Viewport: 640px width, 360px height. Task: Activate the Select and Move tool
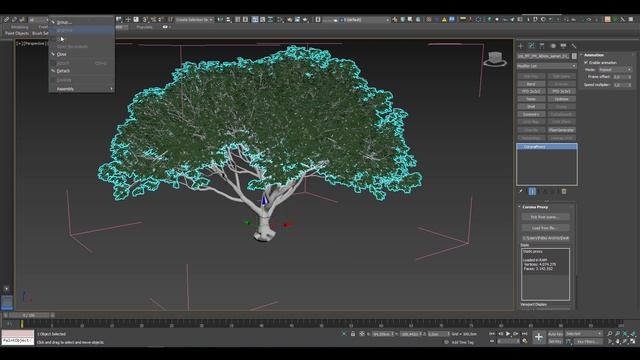point(128,19)
